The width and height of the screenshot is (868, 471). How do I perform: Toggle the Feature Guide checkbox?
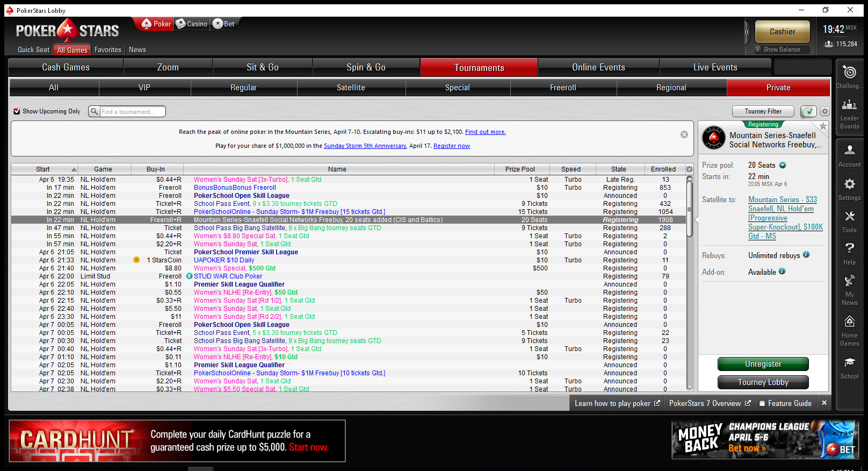[762, 403]
